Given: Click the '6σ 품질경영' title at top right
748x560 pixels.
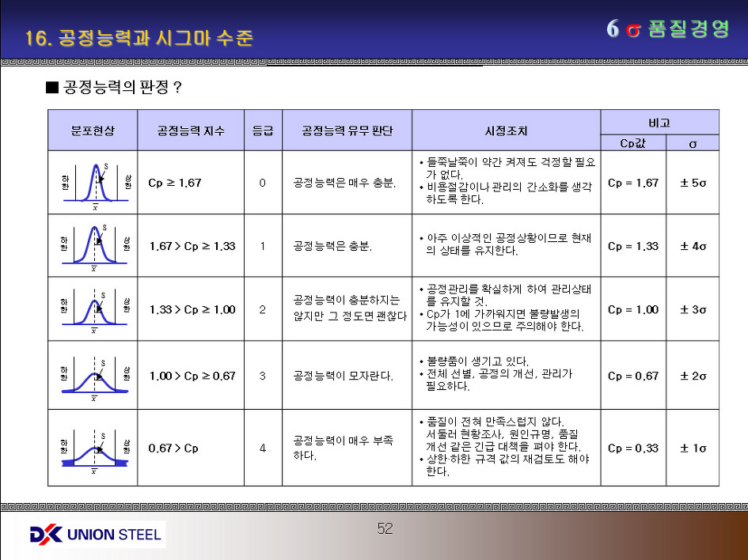Looking at the screenshot, I should click(667, 29).
